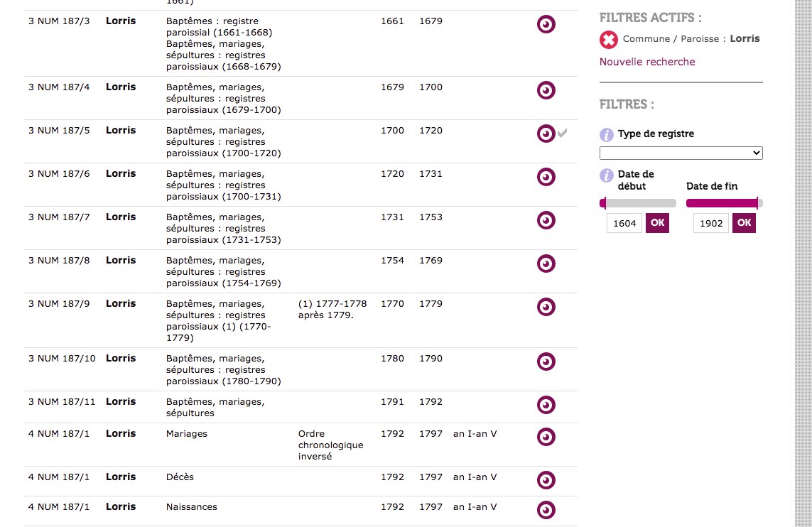View the Décès register eye icon
Image resolution: width=812 pixels, height=527 pixels.
pos(546,481)
